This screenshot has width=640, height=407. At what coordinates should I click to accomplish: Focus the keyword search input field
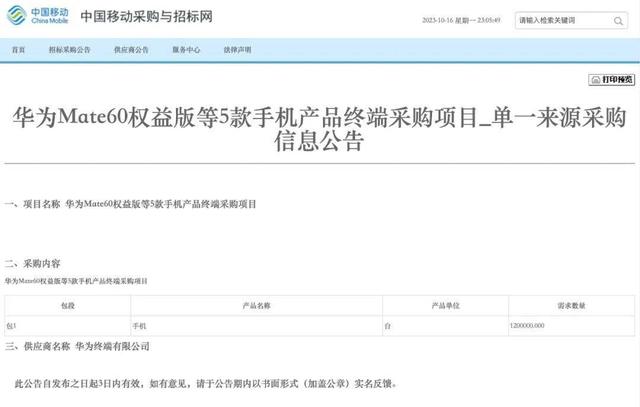[x=571, y=20]
